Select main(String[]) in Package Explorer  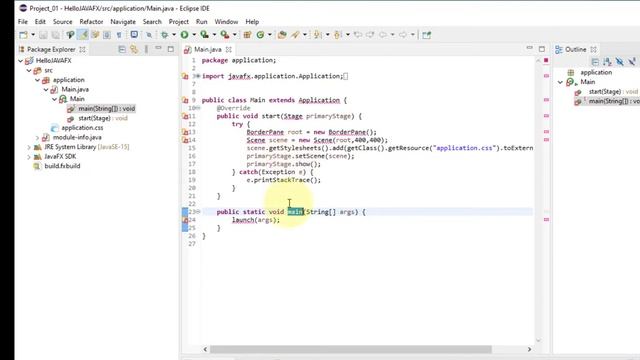coord(107,109)
